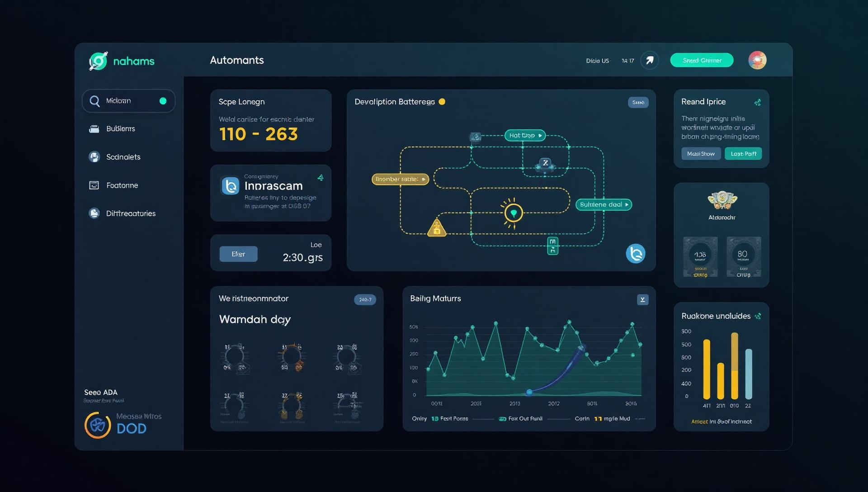868x492 pixels.
Task: Click the top-left dial in Wamdah day
Action: pyautogui.click(x=235, y=357)
